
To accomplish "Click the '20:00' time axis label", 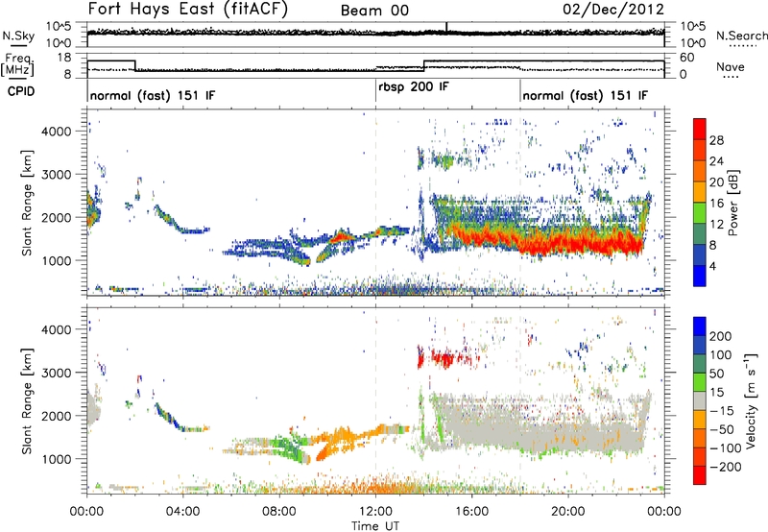I will point(568,512).
